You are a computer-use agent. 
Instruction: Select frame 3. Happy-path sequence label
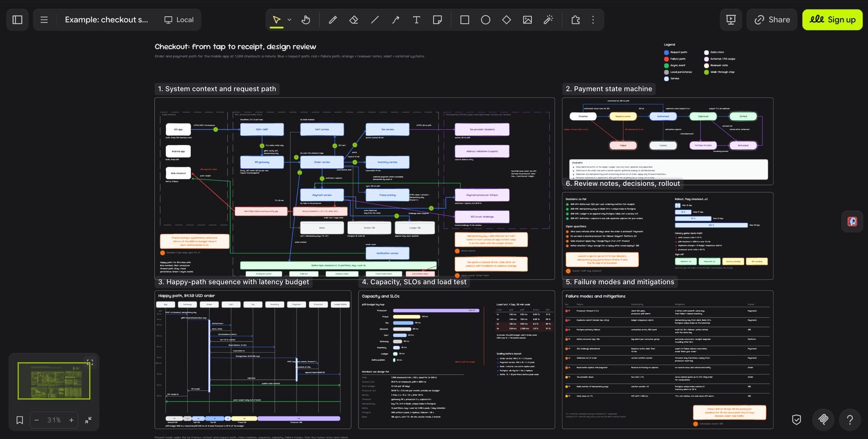234,282
